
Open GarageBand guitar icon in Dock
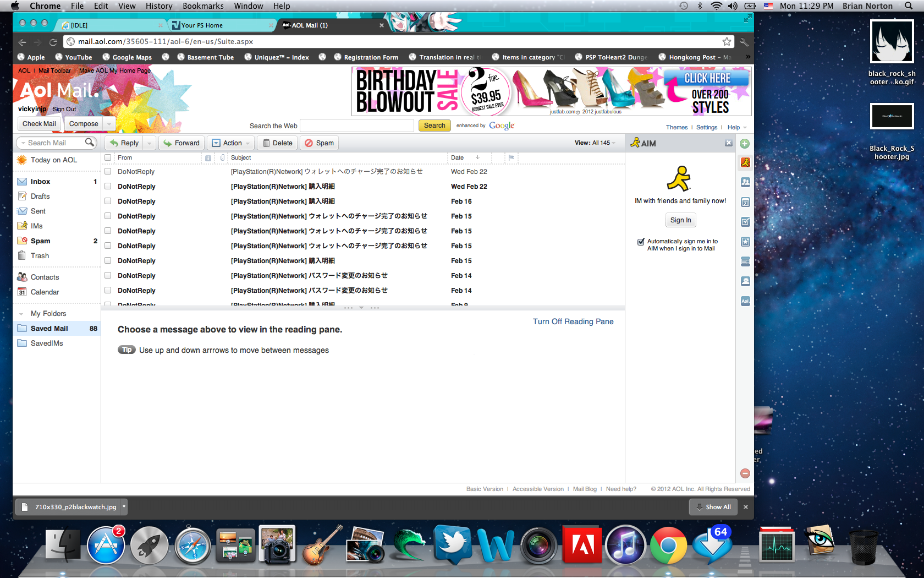pos(323,545)
